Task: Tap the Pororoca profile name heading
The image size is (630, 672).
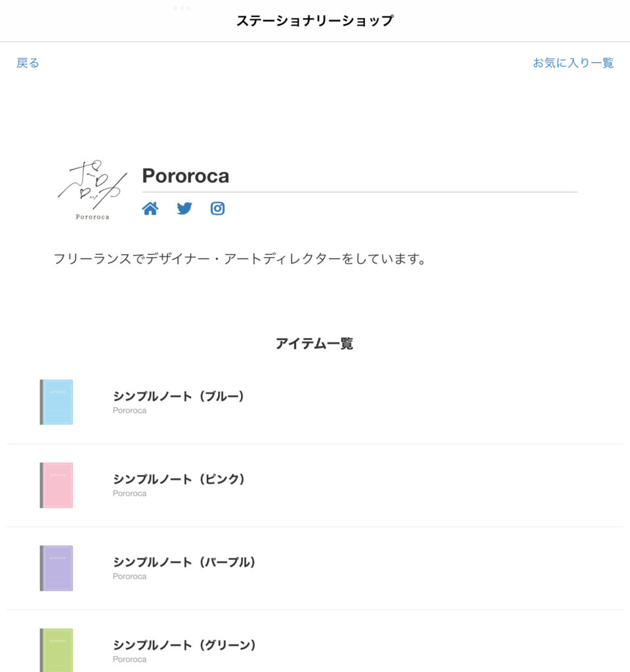Action: point(186,176)
